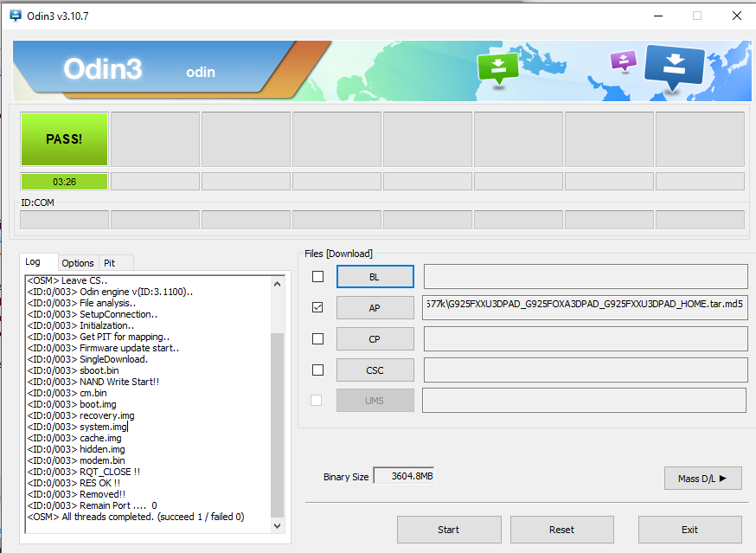Click the BL file path field
This screenshot has width=756, height=553.
[586, 277]
